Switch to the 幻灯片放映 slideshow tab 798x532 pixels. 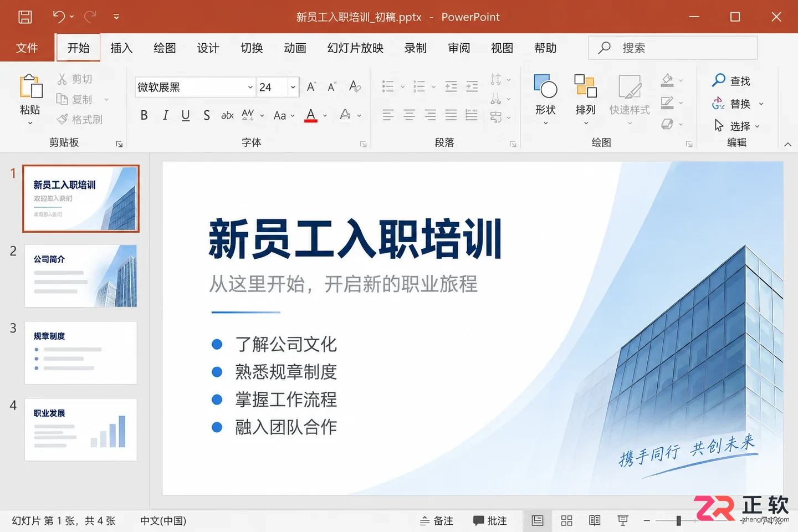[355, 48]
